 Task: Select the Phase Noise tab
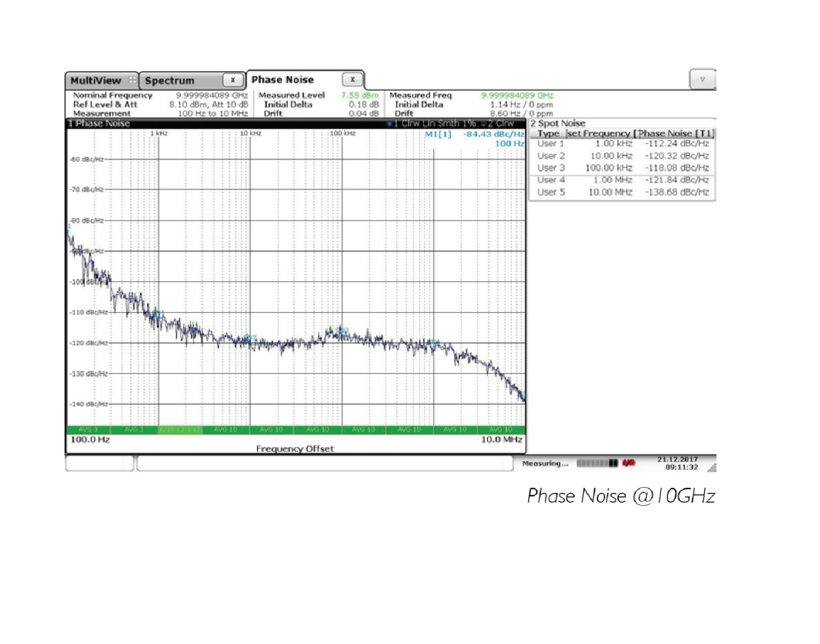coord(305,79)
